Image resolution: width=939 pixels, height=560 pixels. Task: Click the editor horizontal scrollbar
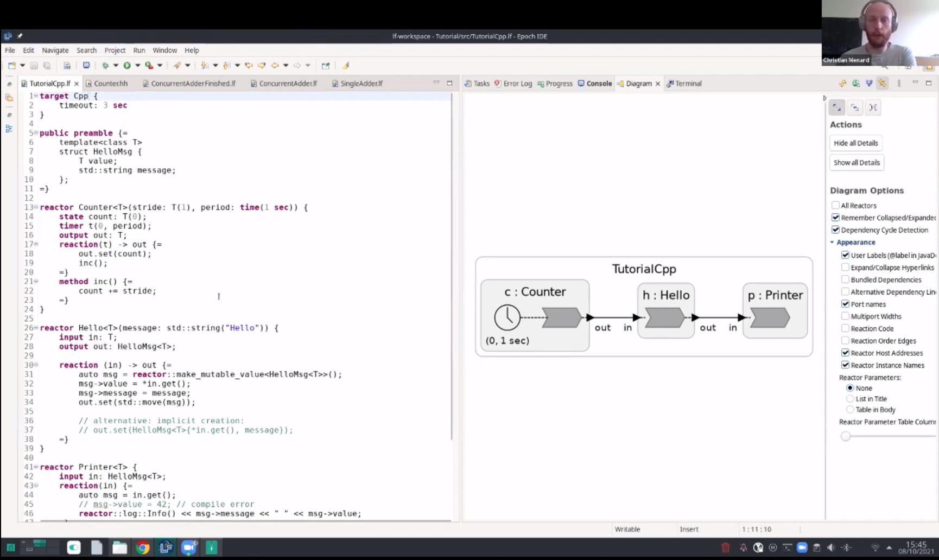[x=245, y=521]
